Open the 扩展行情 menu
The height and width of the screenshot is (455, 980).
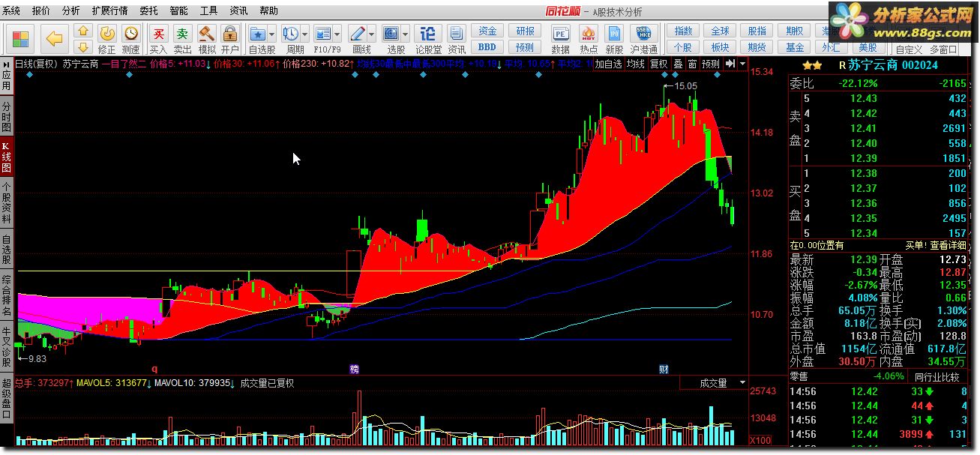109,11
